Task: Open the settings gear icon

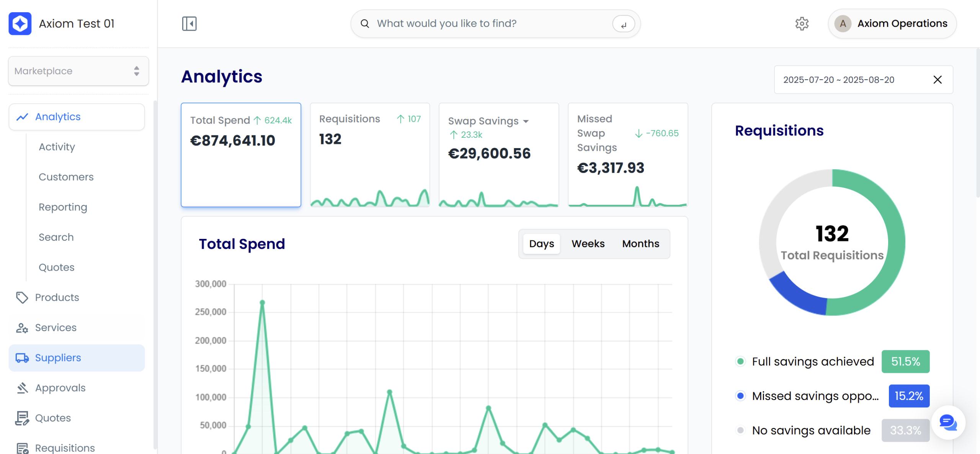Action: tap(802, 24)
